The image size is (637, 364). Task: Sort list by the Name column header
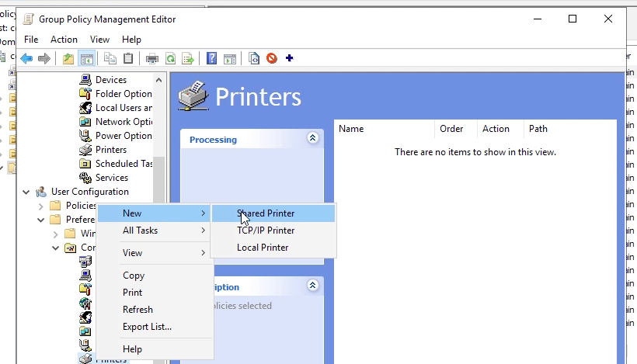(x=352, y=129)
